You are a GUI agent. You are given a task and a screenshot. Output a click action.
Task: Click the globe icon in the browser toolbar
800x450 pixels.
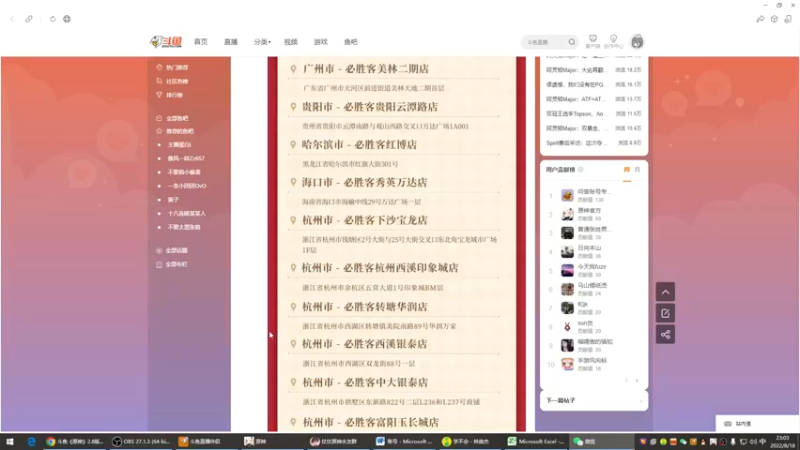tap(67, 19)
